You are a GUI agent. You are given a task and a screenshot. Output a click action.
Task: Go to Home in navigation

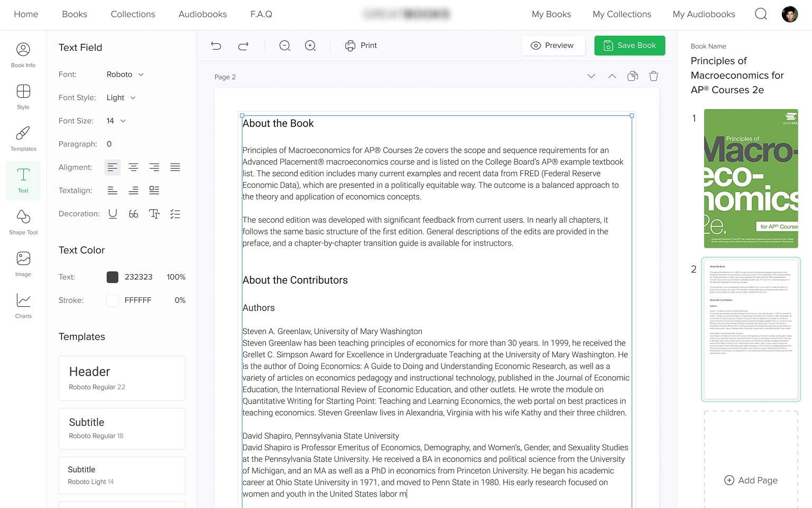click(x=26, y=14)
